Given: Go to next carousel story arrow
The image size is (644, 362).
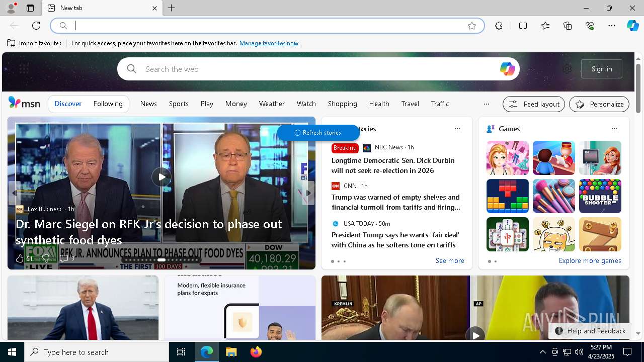Looking at the screenshot, I should click(308, 193).
